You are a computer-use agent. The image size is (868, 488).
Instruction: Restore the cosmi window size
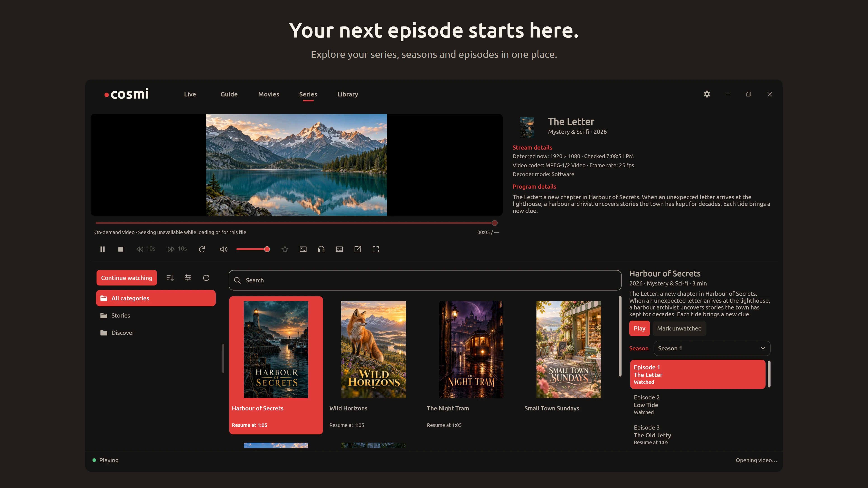(749, 94)
